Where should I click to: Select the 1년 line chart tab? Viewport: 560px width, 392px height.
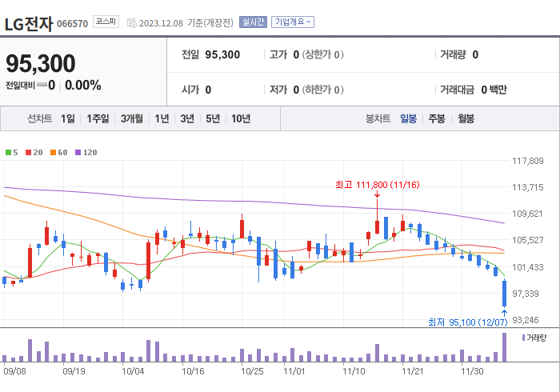pyautogui.click(x=162, y=118)
